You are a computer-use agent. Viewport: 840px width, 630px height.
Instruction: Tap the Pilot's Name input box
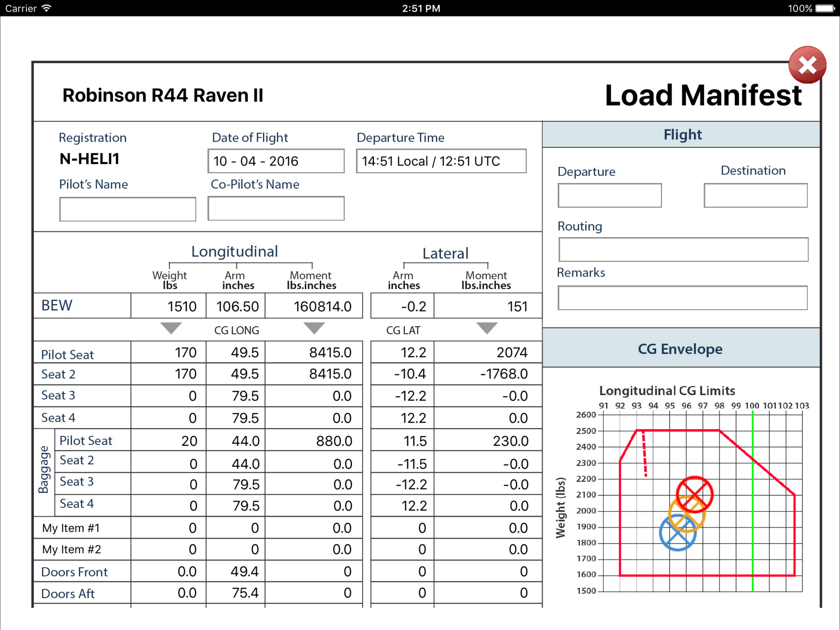pos(128,209)
